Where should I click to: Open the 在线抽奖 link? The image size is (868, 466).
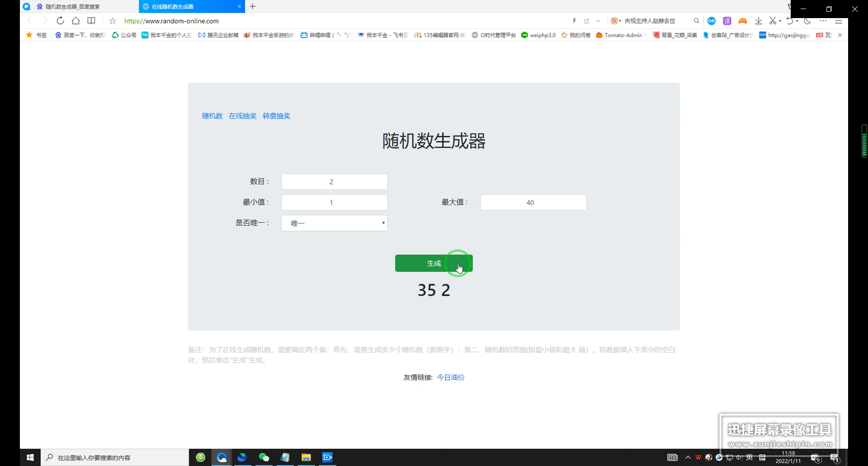[242, 116]
